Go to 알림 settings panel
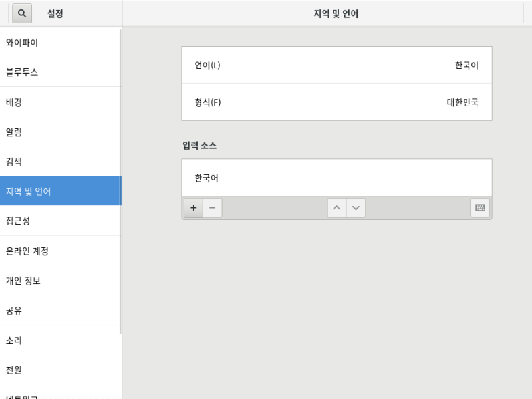 [61, 132]
